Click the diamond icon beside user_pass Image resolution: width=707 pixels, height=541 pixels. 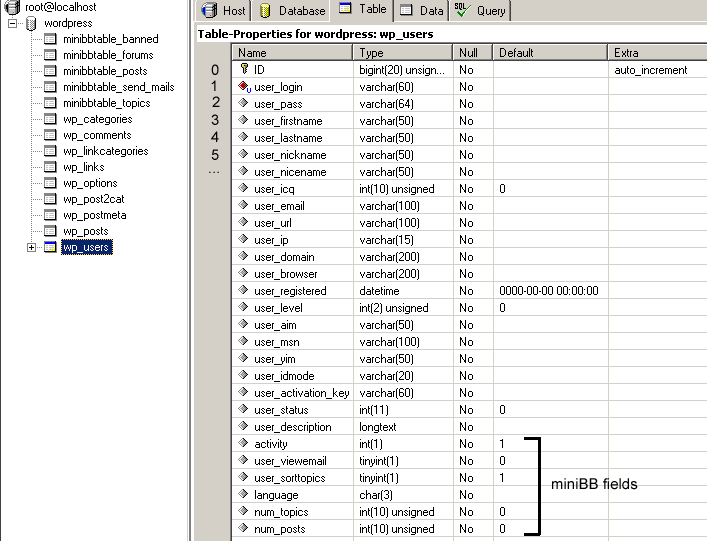tap(243, 102)
